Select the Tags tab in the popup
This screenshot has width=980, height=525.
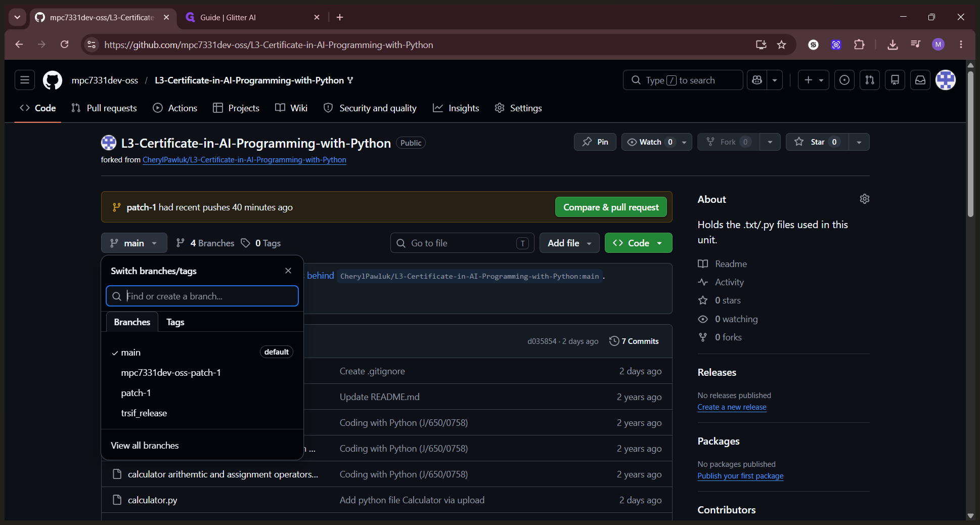[x=175, y=322]
